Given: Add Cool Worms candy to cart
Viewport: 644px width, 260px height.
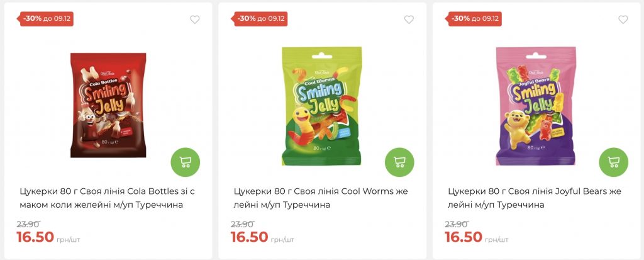Looking at the screenshot, I should (399, 162).
